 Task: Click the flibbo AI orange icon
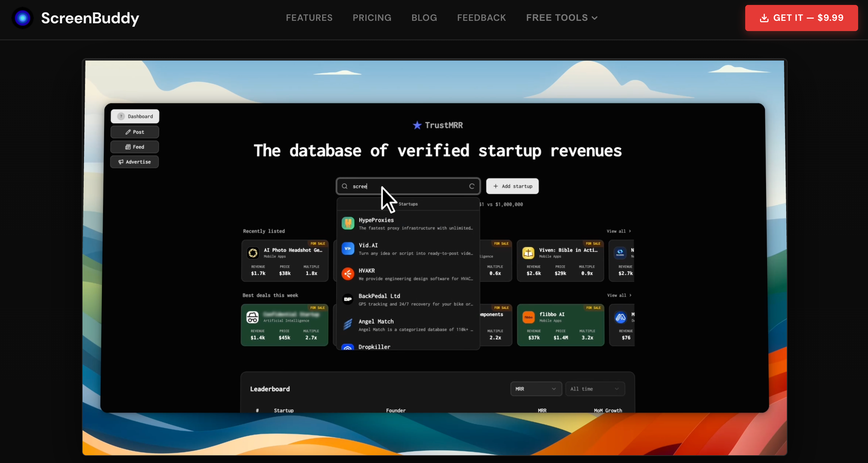528,317
